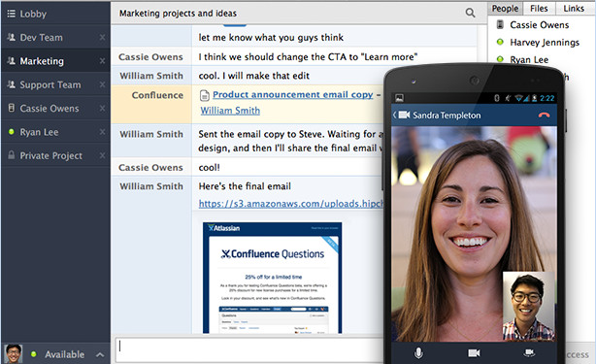This screenshot has width=596, height=364.
Task: Click the Marketing group icon
Action: pos(12,61)
